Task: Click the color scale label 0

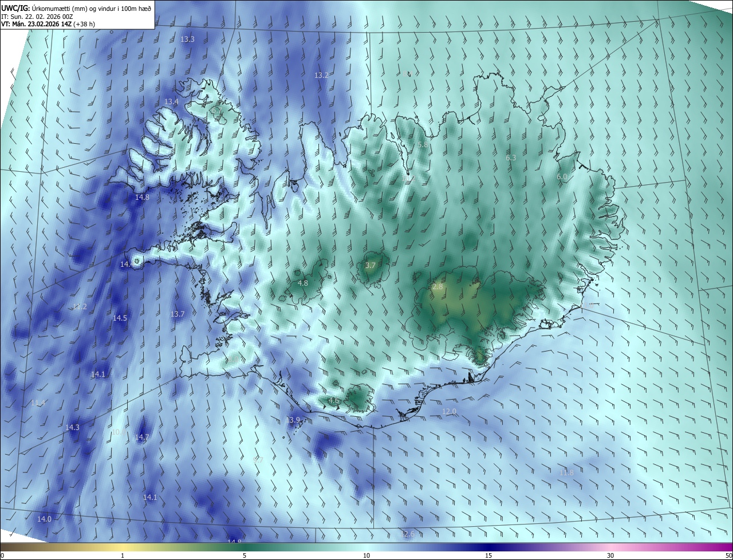Action: point(2,556)
